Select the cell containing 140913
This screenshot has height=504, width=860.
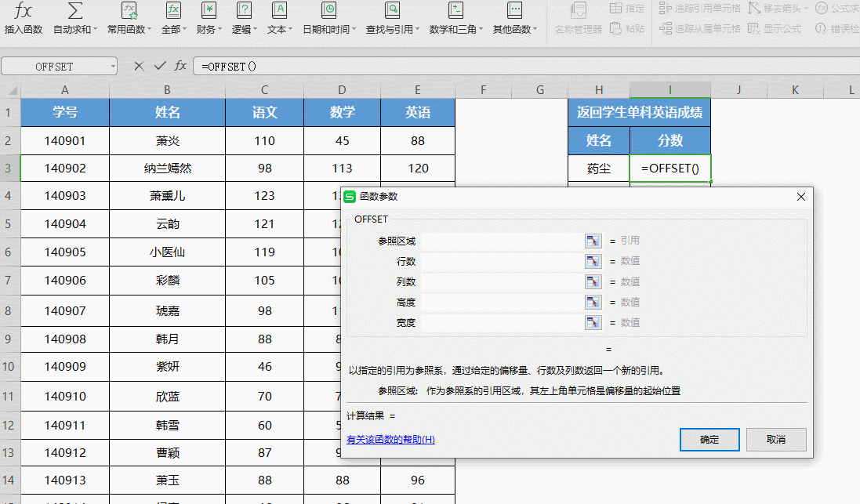(x=65, y=480)
